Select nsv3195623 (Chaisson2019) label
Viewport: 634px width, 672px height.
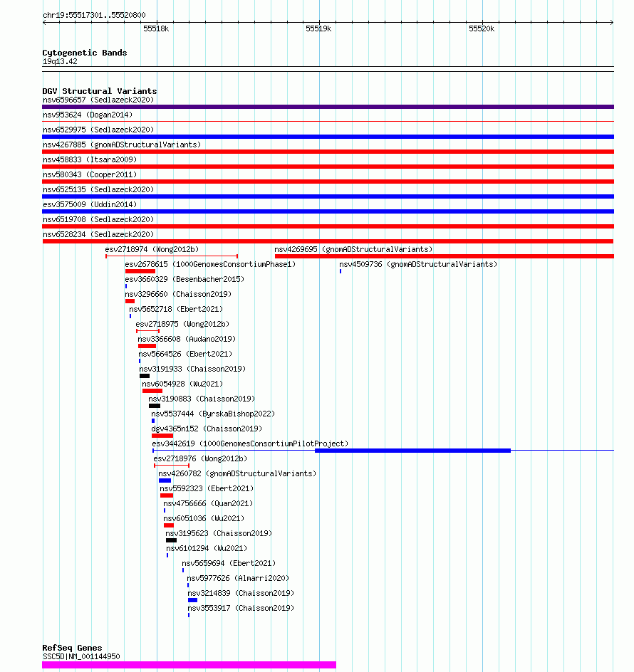point(219,534)
